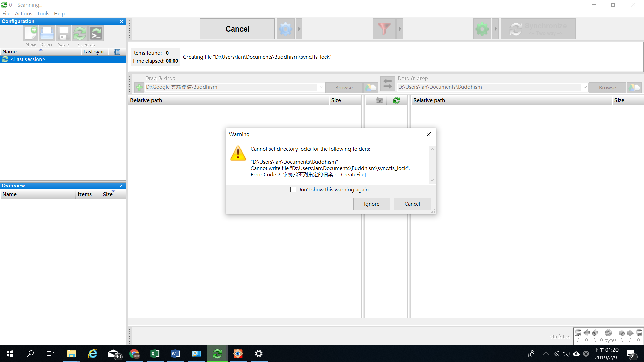This screenshot has height=362, width=644.
Task: Toggle configuration list column view icon
Action: click(117, 52)
